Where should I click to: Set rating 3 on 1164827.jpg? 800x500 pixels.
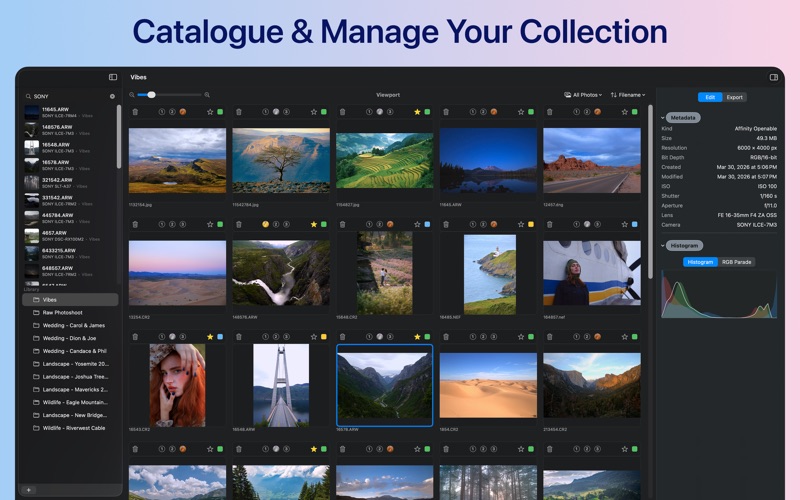(x=390, y=112)
